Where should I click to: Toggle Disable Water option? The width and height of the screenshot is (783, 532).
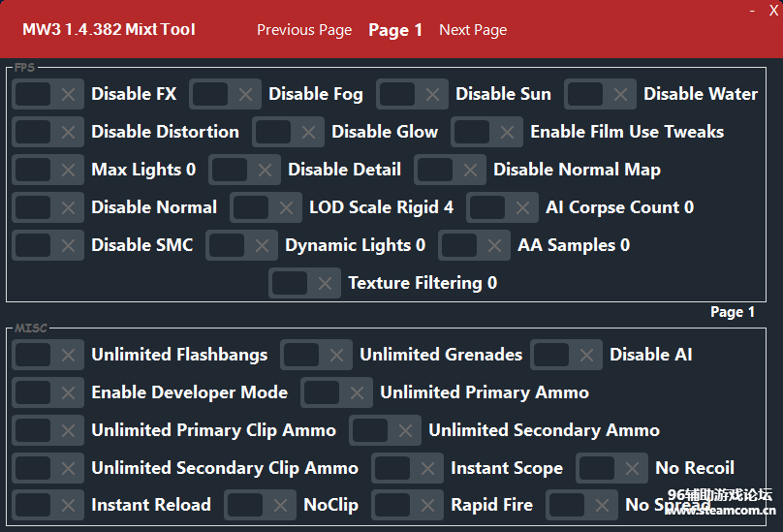coord(601,94)
